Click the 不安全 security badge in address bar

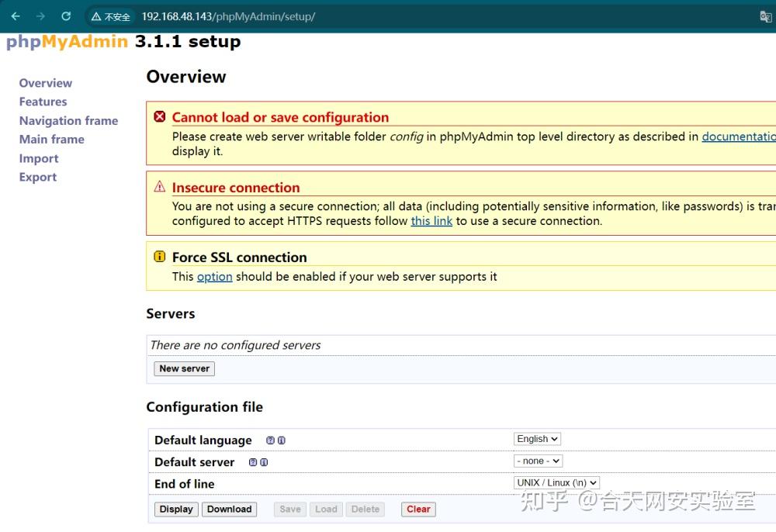pyautogui.click(x=109, y=16)
